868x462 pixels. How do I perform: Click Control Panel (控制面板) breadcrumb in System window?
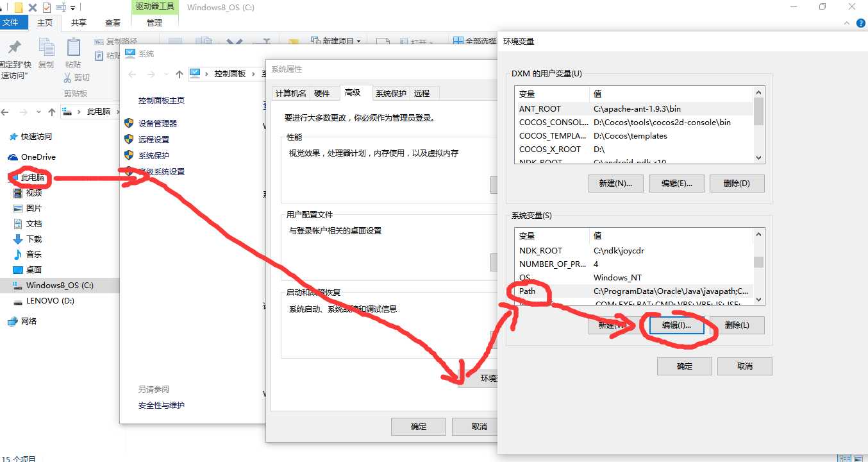[x=230, y=74]
